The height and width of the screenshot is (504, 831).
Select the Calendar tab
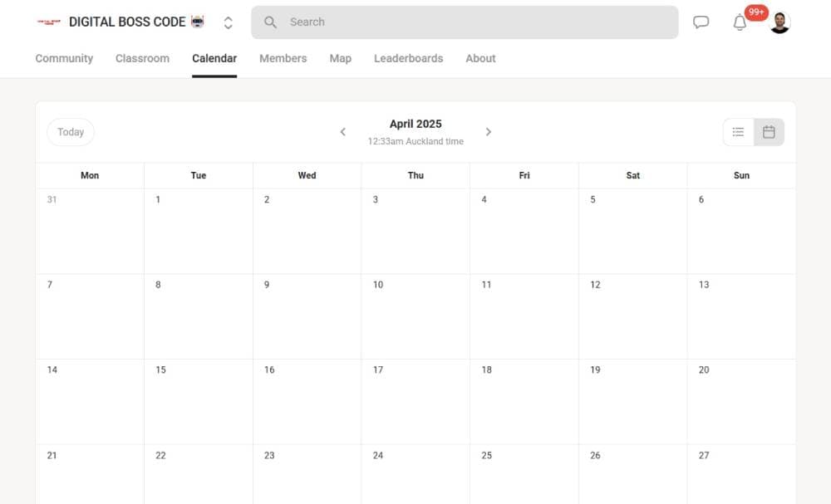[x=214, y=58]
